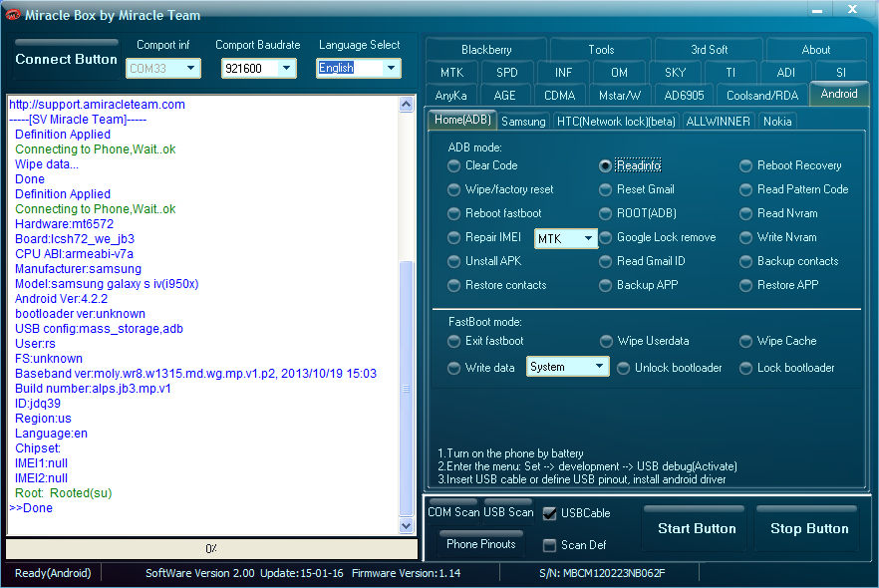Switch to the MTK tab

click(451, 73)
